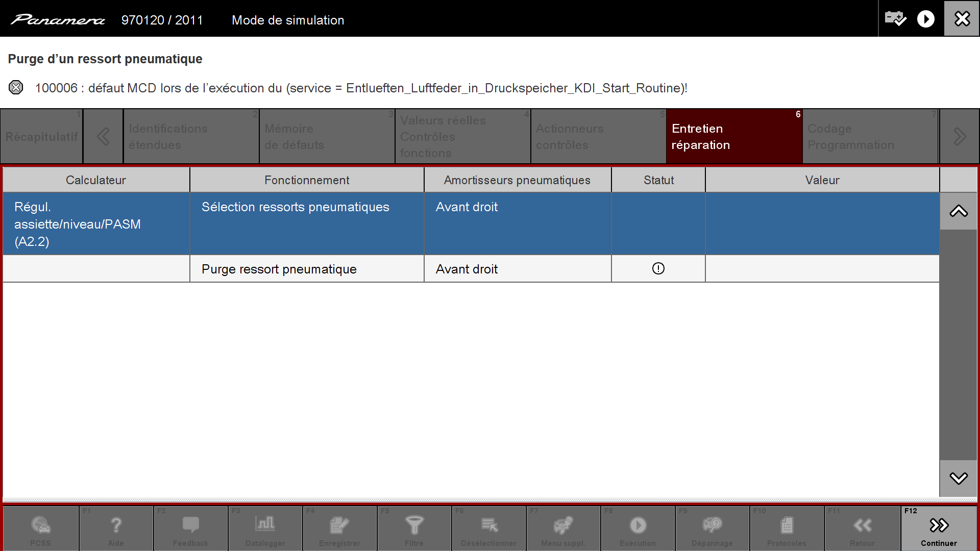The width and height of the screenshot is (980, 551).
Task: Go to previous tabs with left chevron
Action: 103,136
